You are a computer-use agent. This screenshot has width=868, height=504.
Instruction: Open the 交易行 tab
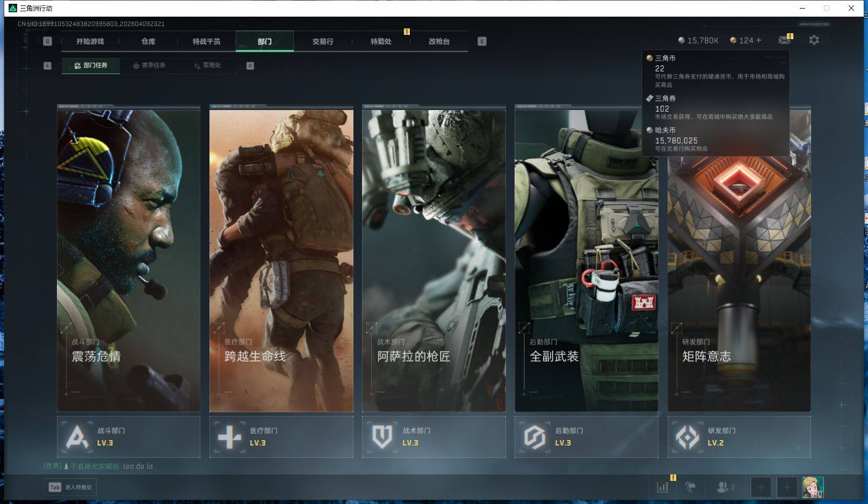323,41
